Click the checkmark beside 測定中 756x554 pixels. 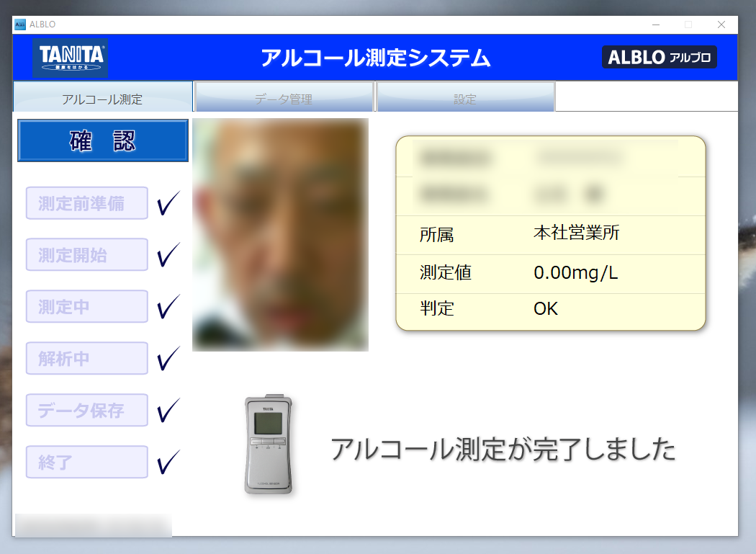(168, 306)
